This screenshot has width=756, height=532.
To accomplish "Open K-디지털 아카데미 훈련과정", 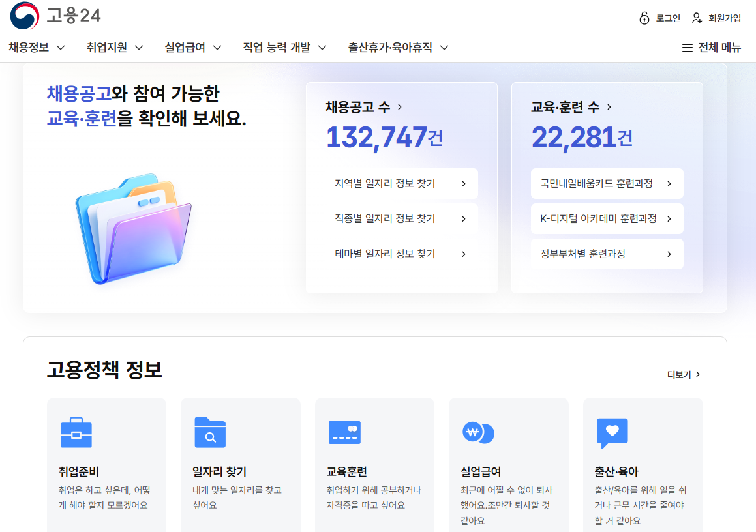I will pos(607,218).
